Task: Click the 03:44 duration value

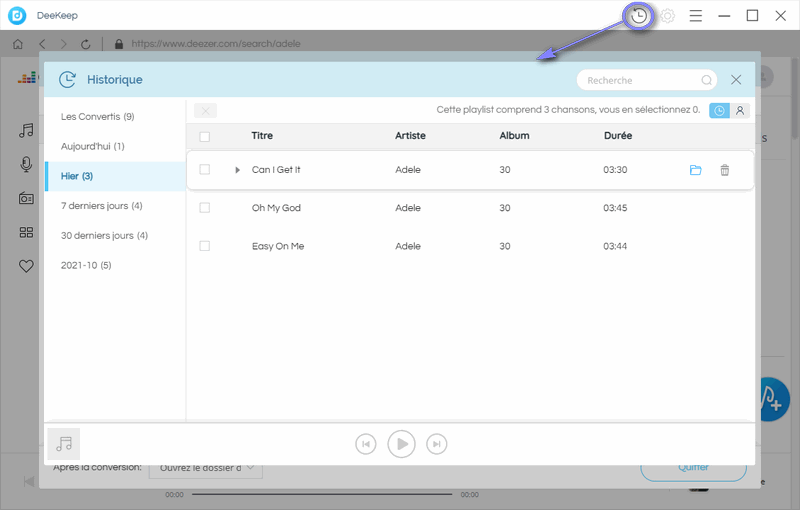Action: coord(615,246)
